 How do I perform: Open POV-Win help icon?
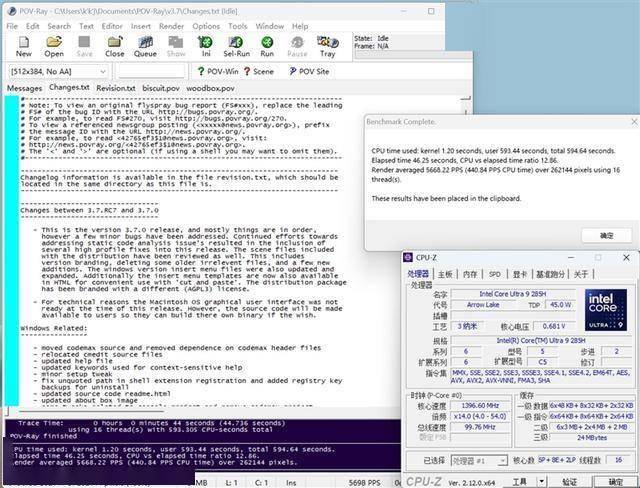coord(218,71)
